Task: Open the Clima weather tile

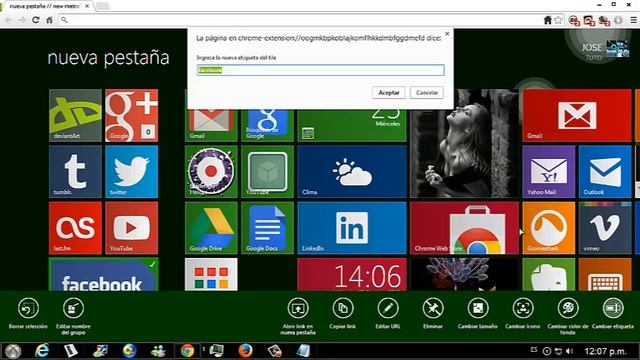Action: pos(352,171)
